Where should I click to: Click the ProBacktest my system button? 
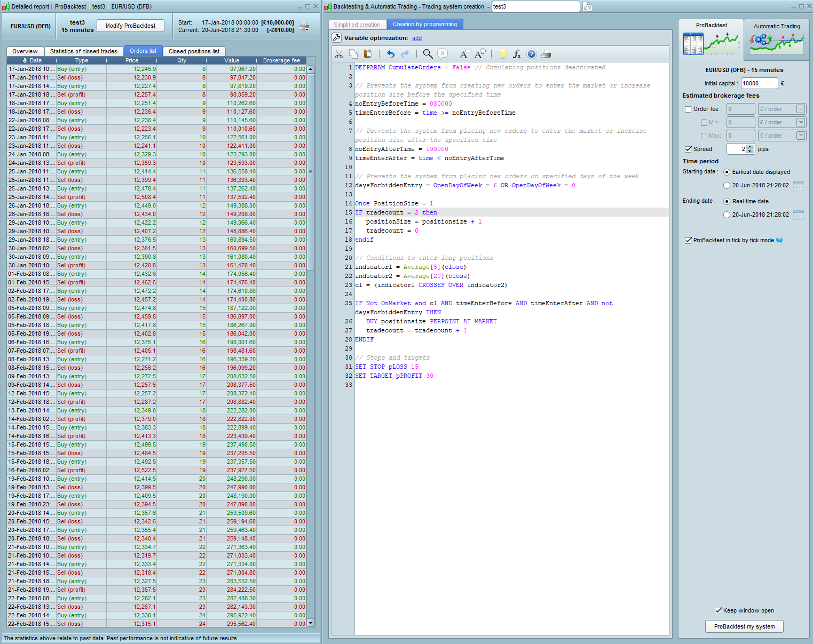point(744,626)
